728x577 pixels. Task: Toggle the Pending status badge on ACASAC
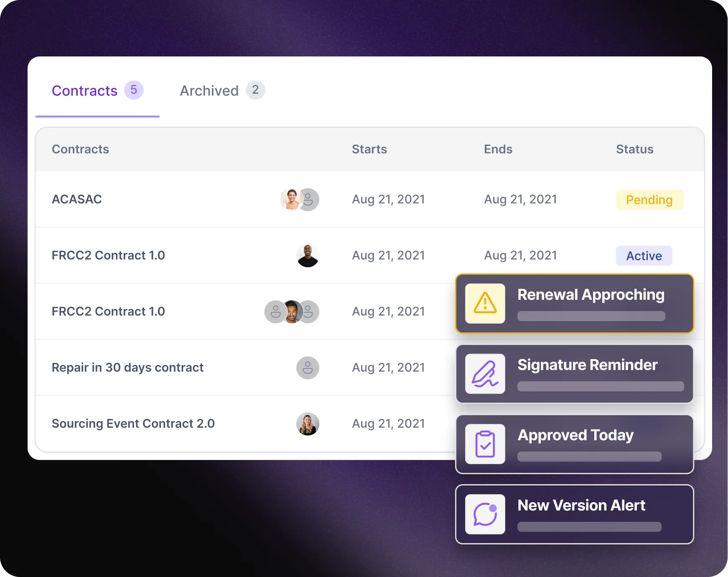(649, 199)
